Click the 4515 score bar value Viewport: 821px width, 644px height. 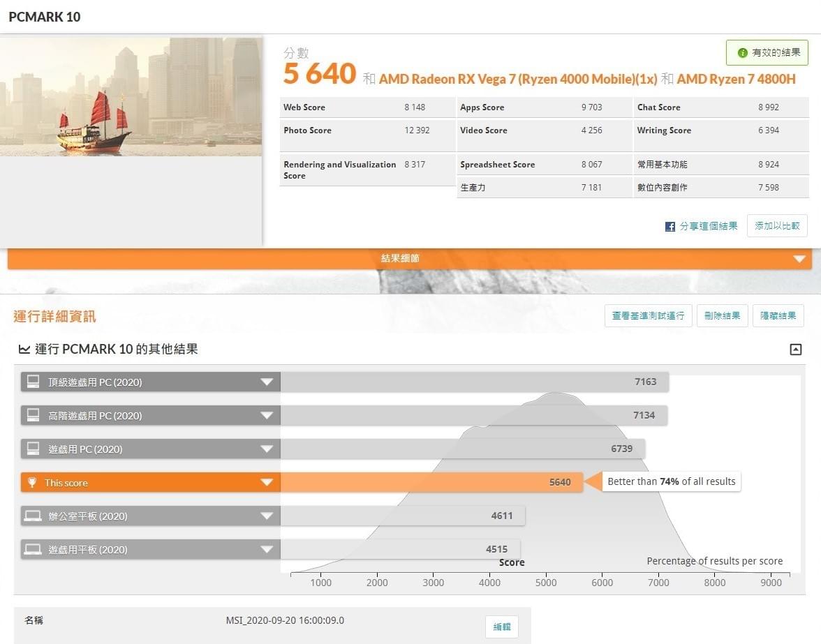pyautogui.click(x=496, y=549)
